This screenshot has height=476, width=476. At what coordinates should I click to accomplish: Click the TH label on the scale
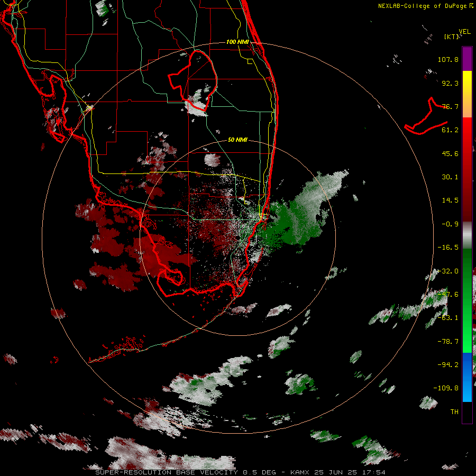point(454,411)
